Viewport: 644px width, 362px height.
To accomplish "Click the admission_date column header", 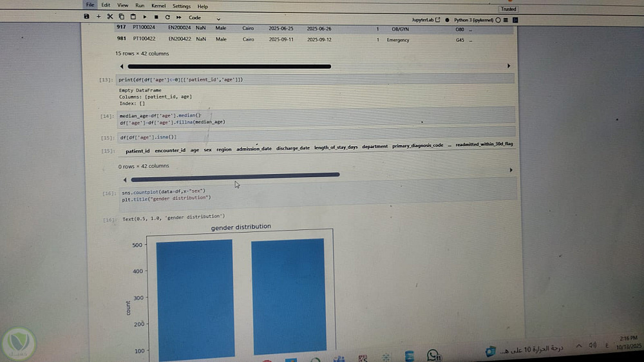I will pos(254,149).
